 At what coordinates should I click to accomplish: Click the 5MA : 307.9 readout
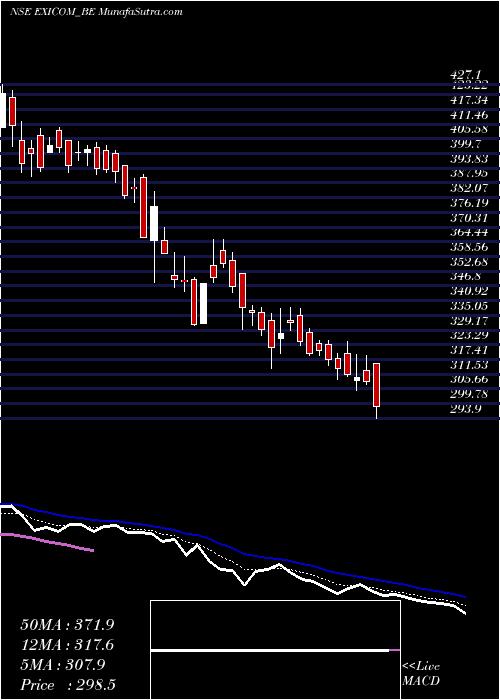click(62, 665)
